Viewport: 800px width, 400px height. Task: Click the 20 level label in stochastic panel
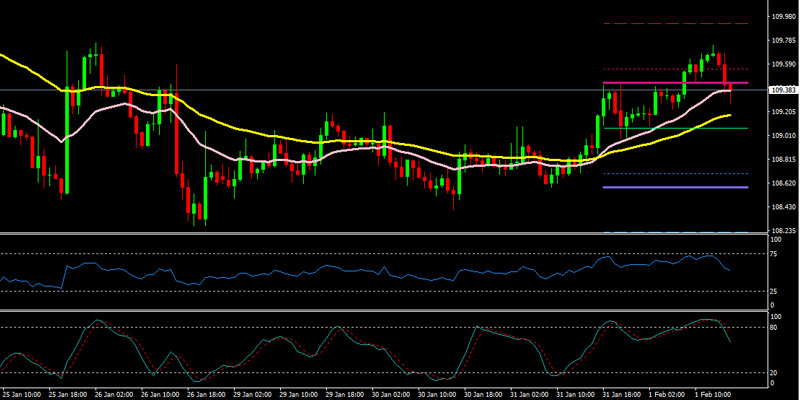click(774, 372)
